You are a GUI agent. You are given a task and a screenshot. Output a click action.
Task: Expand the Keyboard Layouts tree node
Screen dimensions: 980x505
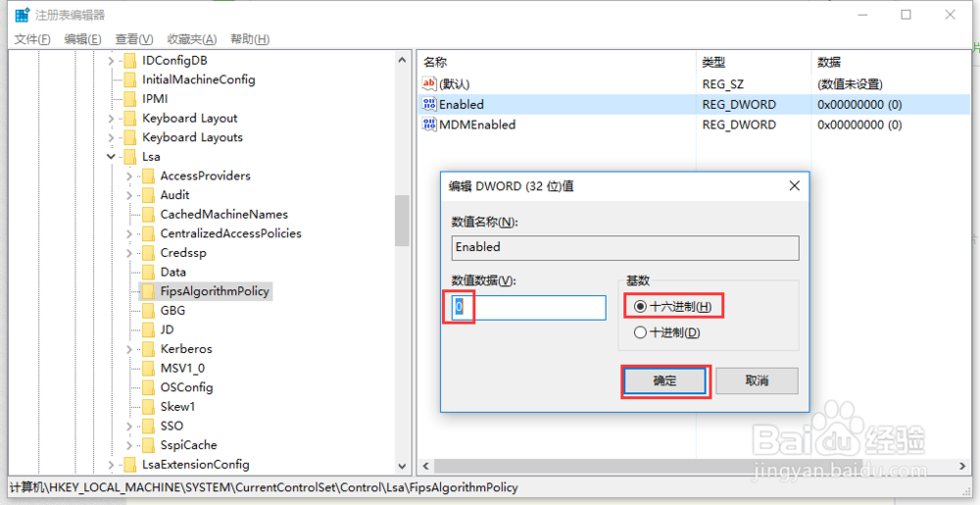point(112,137)
